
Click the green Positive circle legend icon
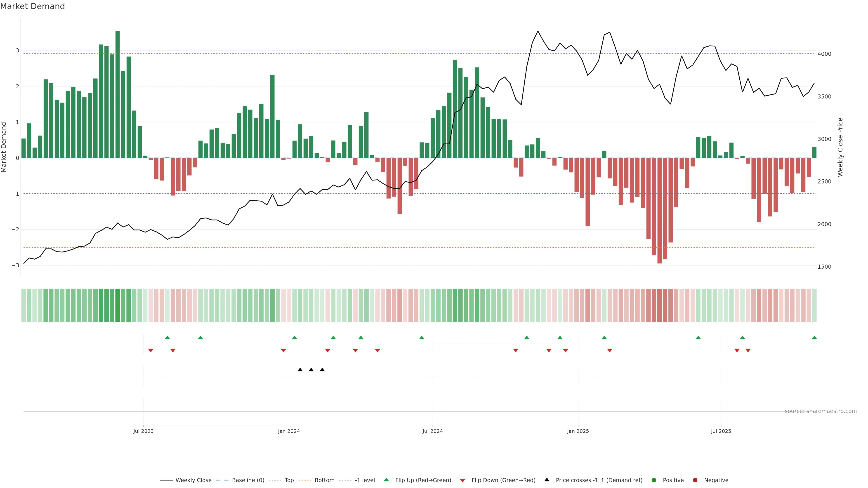654,480
